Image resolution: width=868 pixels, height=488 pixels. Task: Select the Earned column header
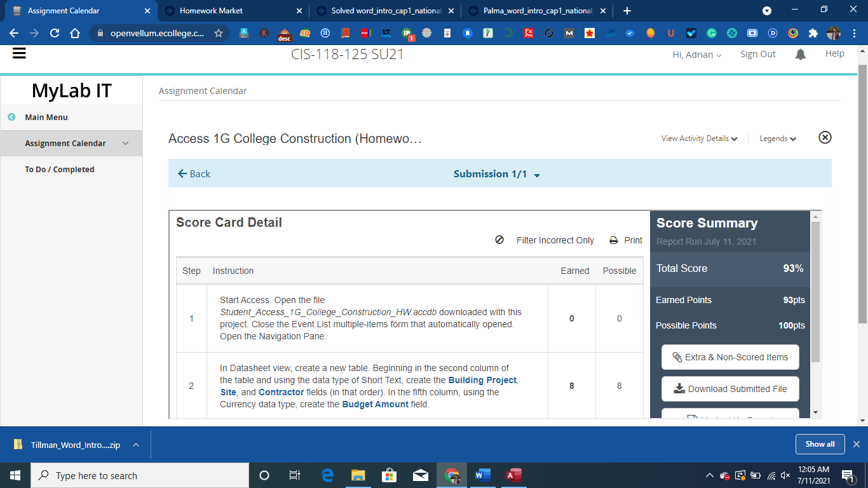(574, 271)
